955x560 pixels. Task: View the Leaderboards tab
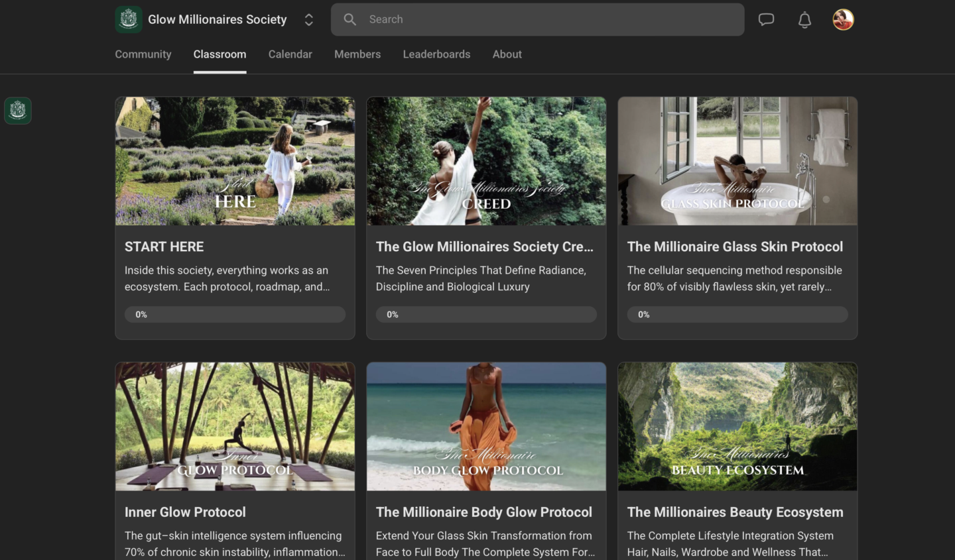[x=436, y=54]
